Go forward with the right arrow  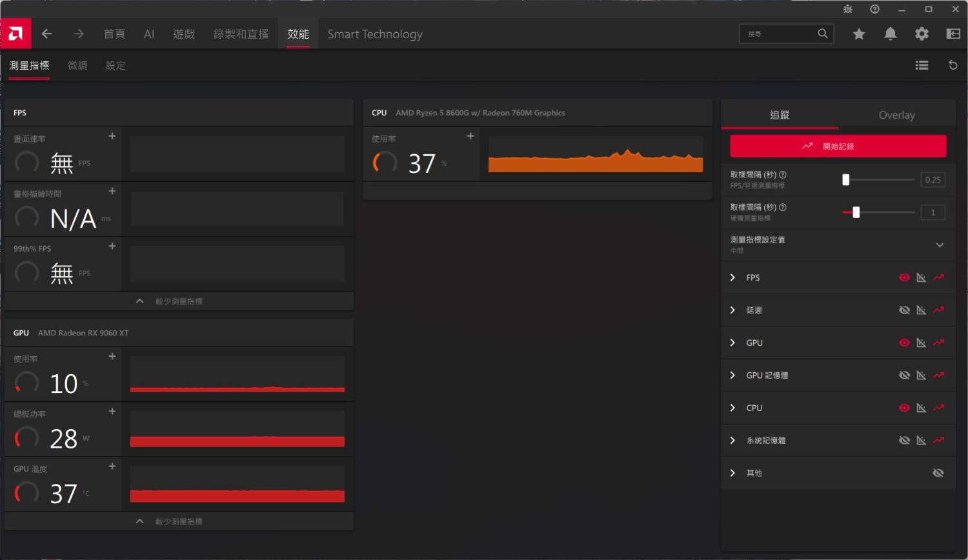click(x=79, y=34)
